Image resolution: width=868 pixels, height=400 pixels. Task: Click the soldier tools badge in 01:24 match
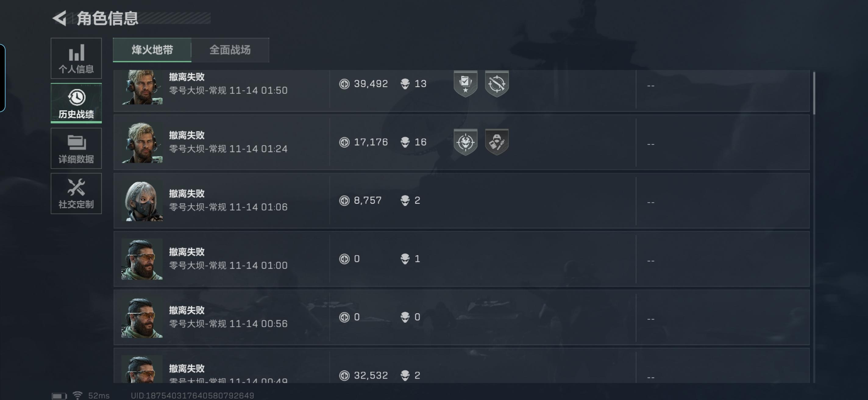[497, 142]
